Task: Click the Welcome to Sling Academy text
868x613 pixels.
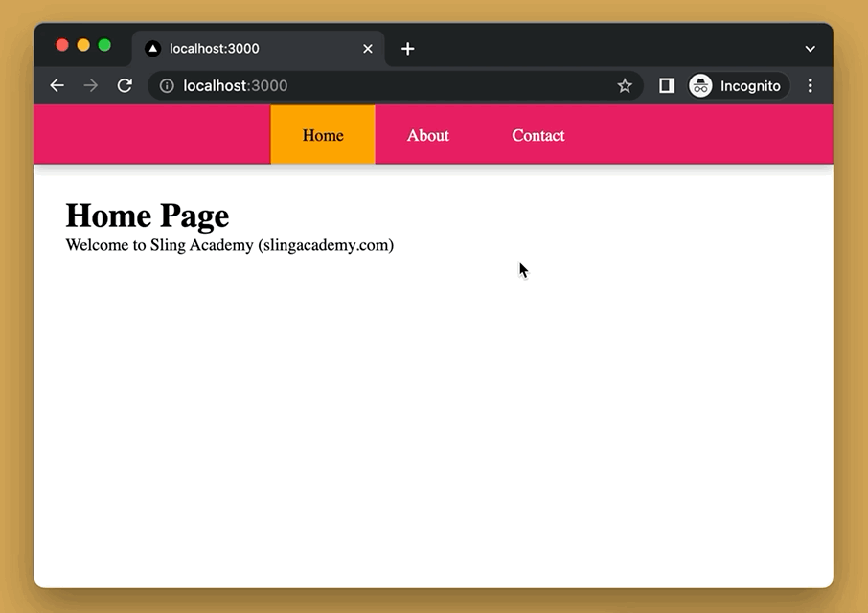Action: point(230,245)
